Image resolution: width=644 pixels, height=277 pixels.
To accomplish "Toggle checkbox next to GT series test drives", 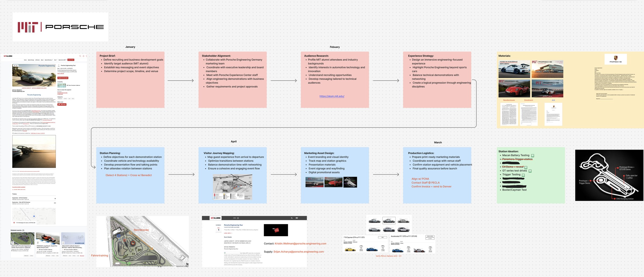I will pos(530,171).
